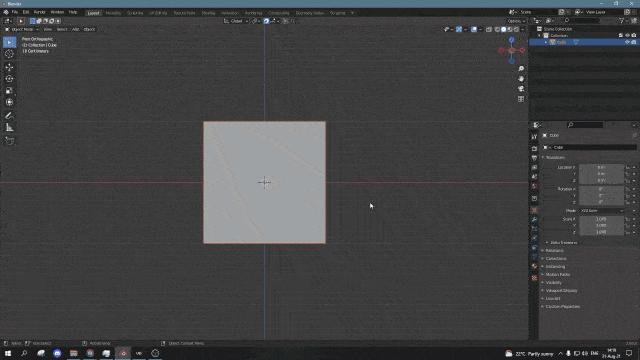
Task: Open the Physics properties tab
Action: click(534, 238)
